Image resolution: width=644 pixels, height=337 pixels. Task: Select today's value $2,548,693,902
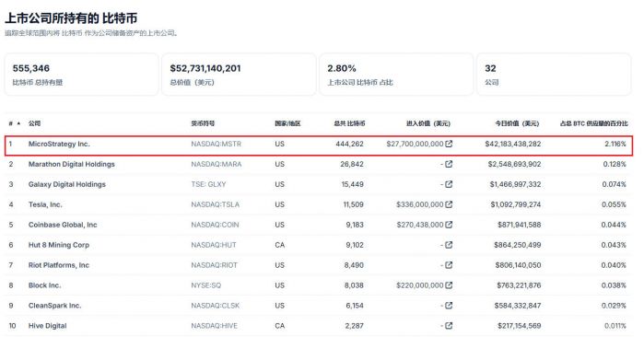tap(515, 164)
